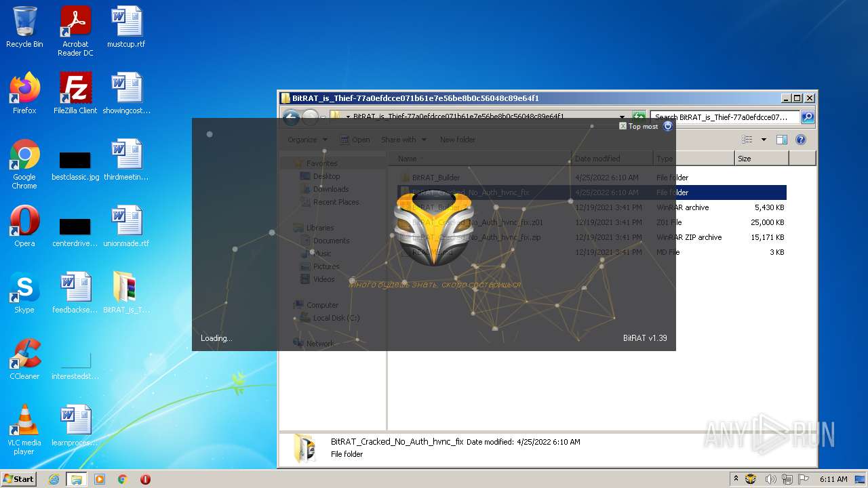Click the Chrome icon in the taskbar
The image size is (868, 488).
click(123, 479)
